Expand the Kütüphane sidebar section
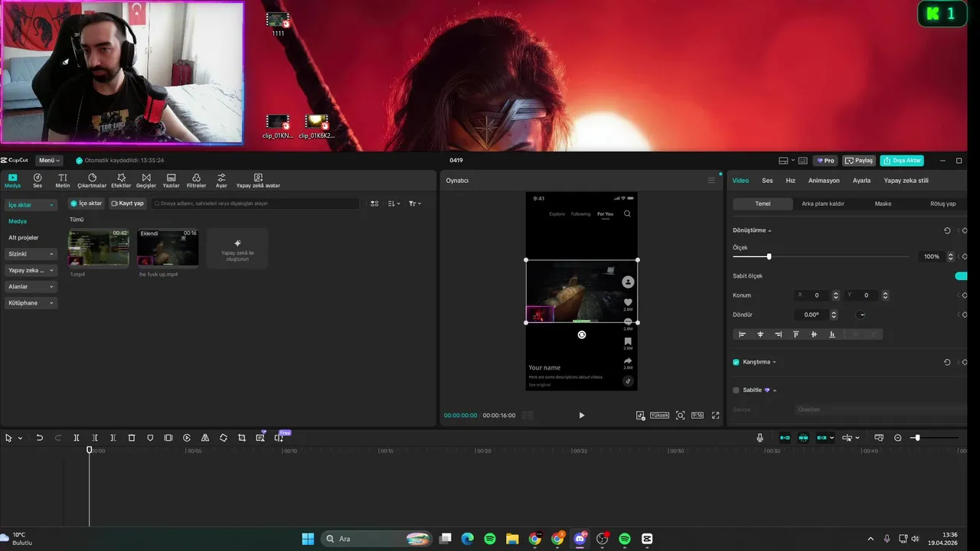Image resolution: width=980 pixels, height=551 pixels. click(x=31, y=303)
